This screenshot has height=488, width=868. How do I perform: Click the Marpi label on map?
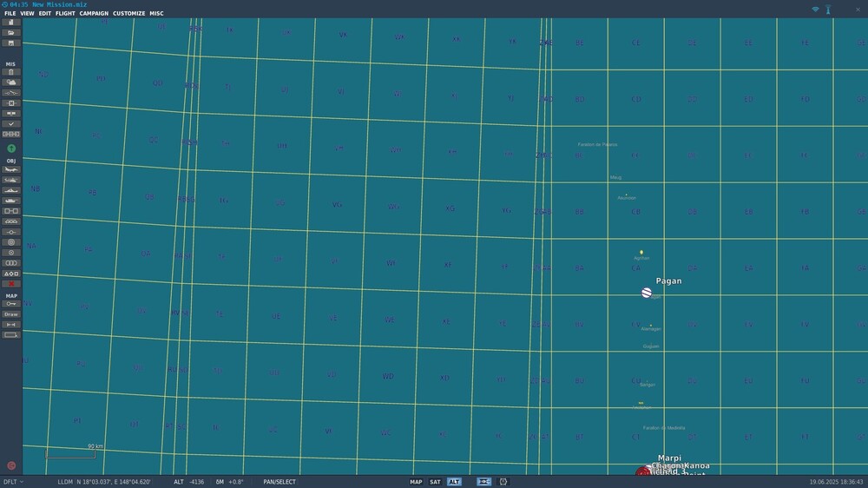[x=670, y=458]
